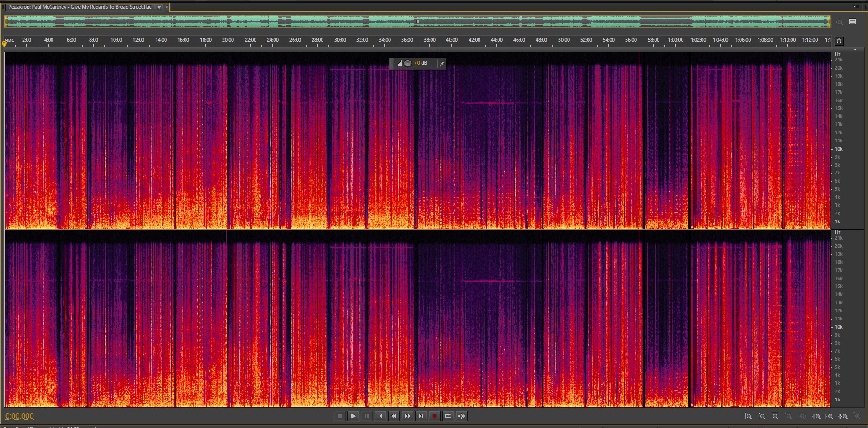Select the Paul McCartney flac editor tab
Viewport: 868px width, 428px height.
point(80,7)
